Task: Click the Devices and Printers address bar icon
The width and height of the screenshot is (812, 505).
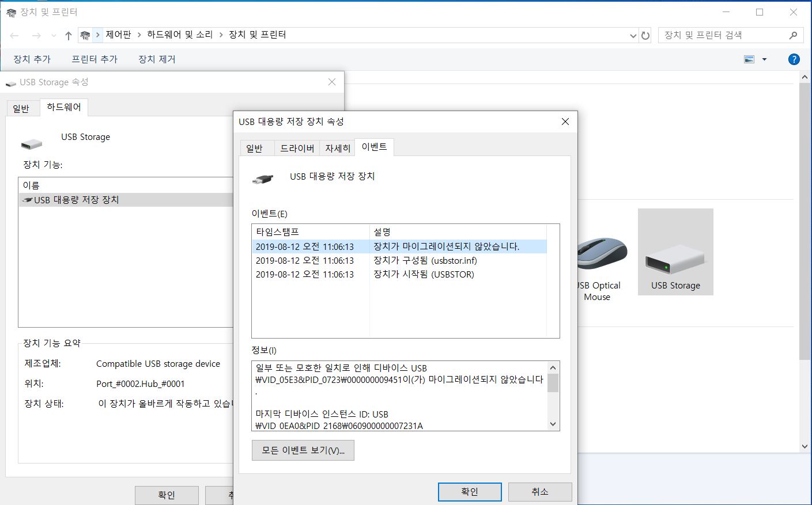Action: pyautogui.click(x=85, y=36)
